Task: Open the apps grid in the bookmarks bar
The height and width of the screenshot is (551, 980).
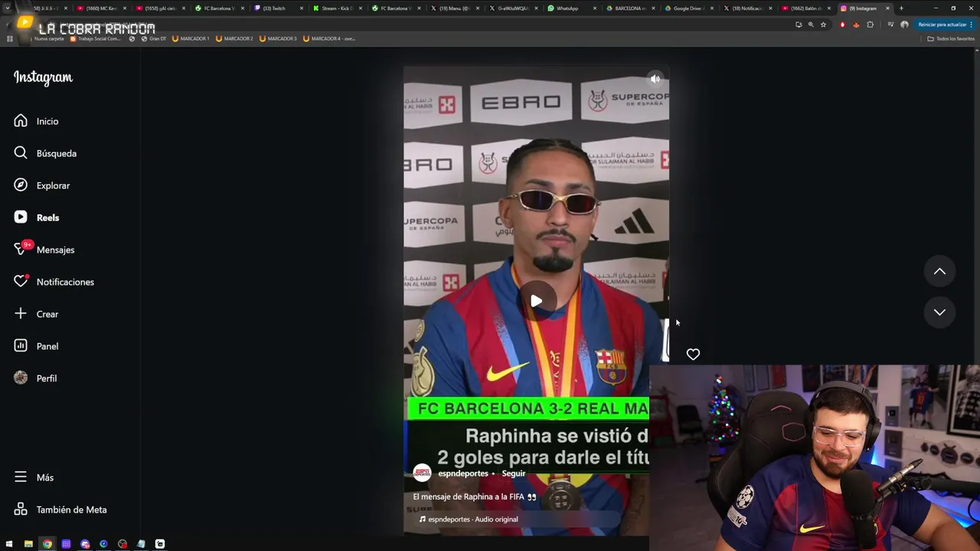Action: coord(10,38)
